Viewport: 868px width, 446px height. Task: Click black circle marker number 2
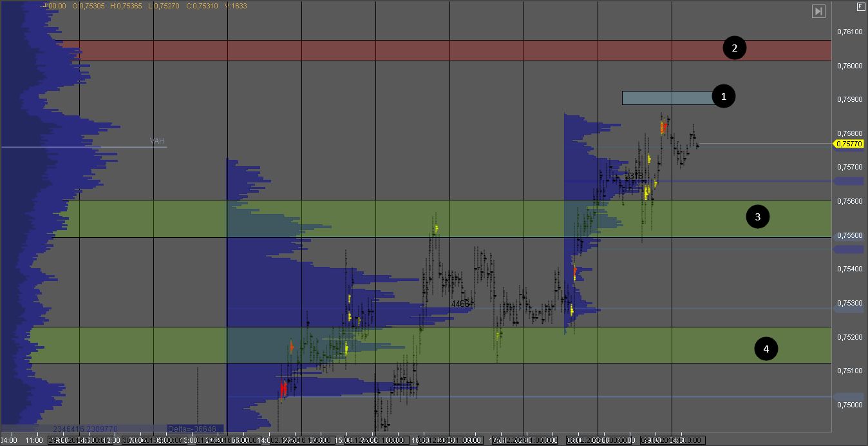[734, 48]
